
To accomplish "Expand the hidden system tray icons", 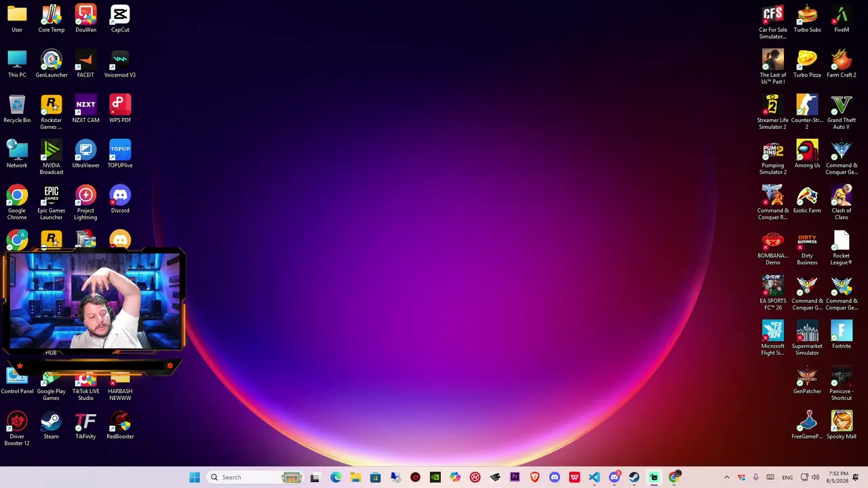I will click(x=727, y=477).
